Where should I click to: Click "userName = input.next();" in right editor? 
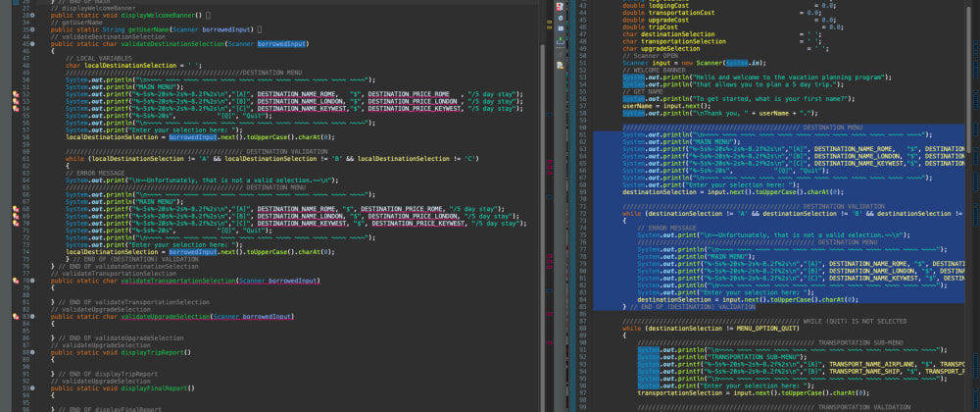pyautogui.click(x=666, y=106)
